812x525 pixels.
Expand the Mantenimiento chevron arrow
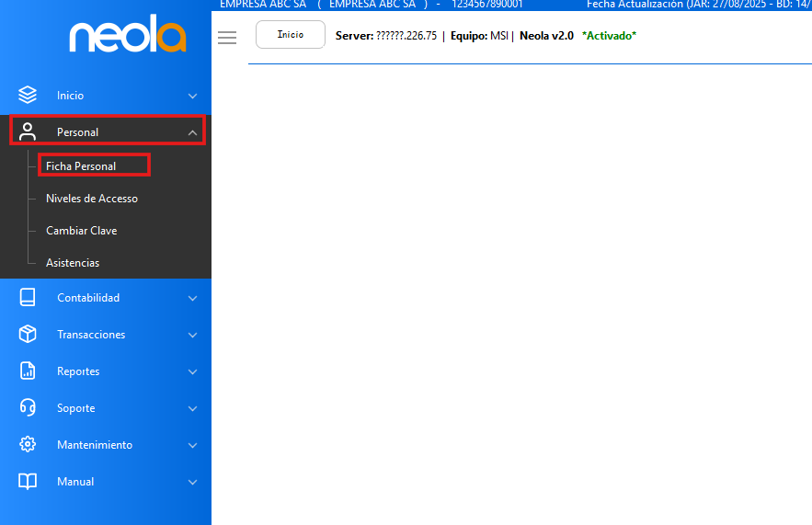click(x=192, y=445)
